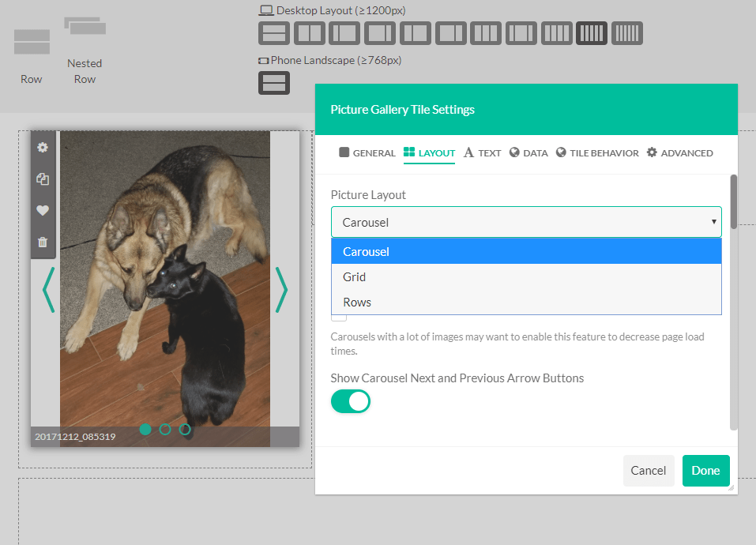Screen dimensions: 756x545
Task: Delete the tile with trash icon
Action: [43, 242]
